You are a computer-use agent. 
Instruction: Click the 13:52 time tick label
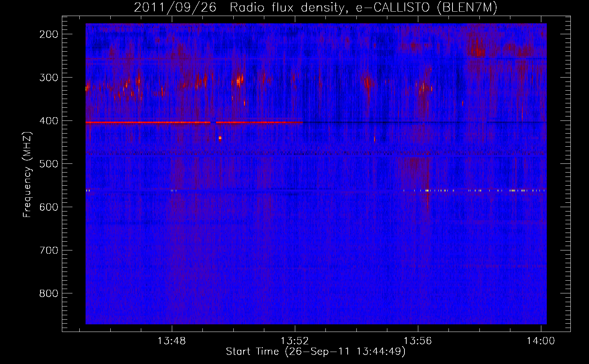pyautogui.click(x=294, y=341)
